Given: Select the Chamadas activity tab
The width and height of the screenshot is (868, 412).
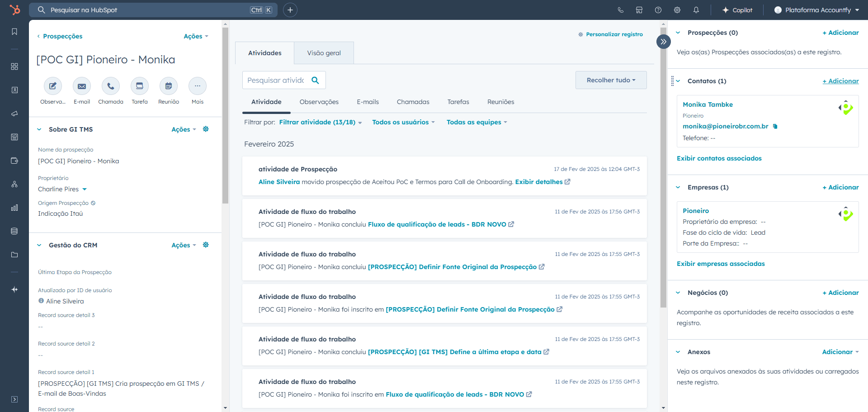Looking at the screenshot, I should 413,102.
